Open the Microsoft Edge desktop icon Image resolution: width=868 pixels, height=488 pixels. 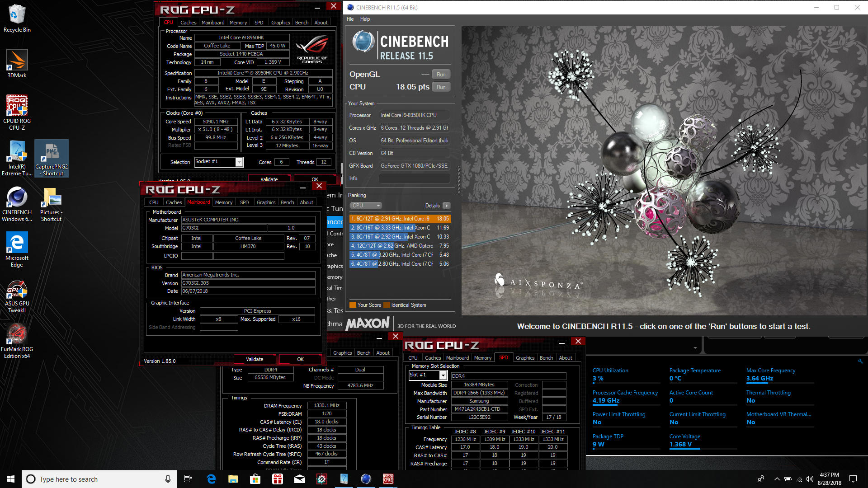[x=17, y=249]
